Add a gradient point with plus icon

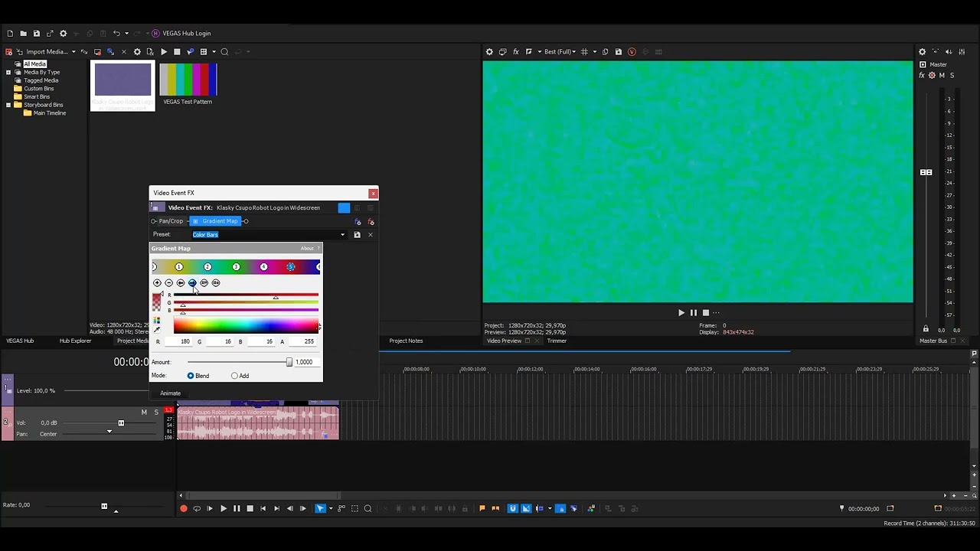pyautogui.click(x=157, y=283)
